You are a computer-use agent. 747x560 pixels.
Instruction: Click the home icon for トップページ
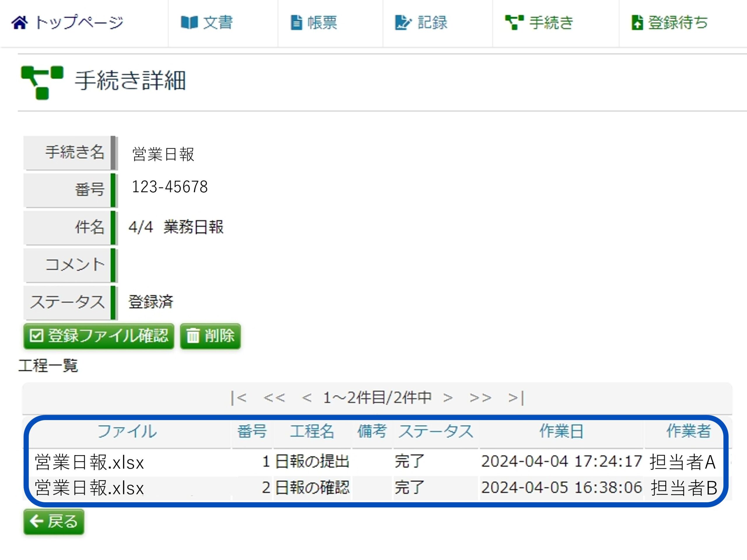tap(20, 23)
